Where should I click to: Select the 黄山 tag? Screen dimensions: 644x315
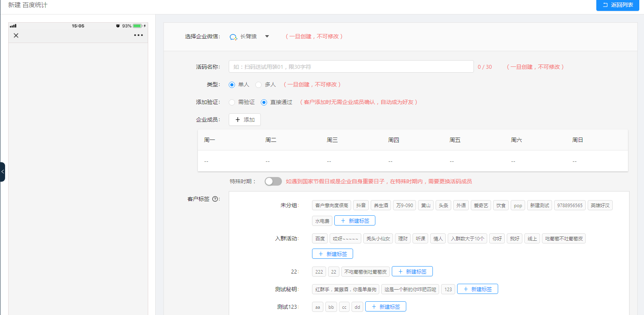[426, 206]
